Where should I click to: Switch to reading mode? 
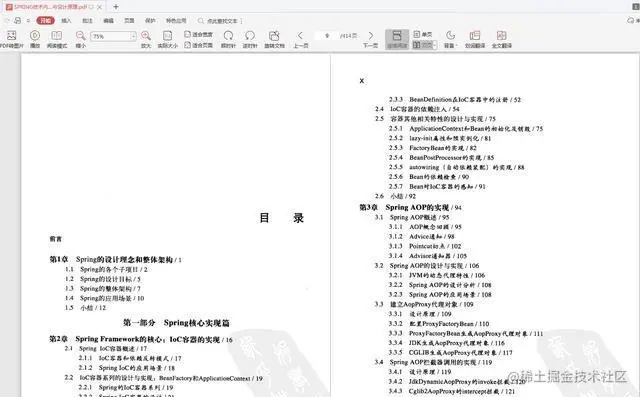[x=57, y=40]
